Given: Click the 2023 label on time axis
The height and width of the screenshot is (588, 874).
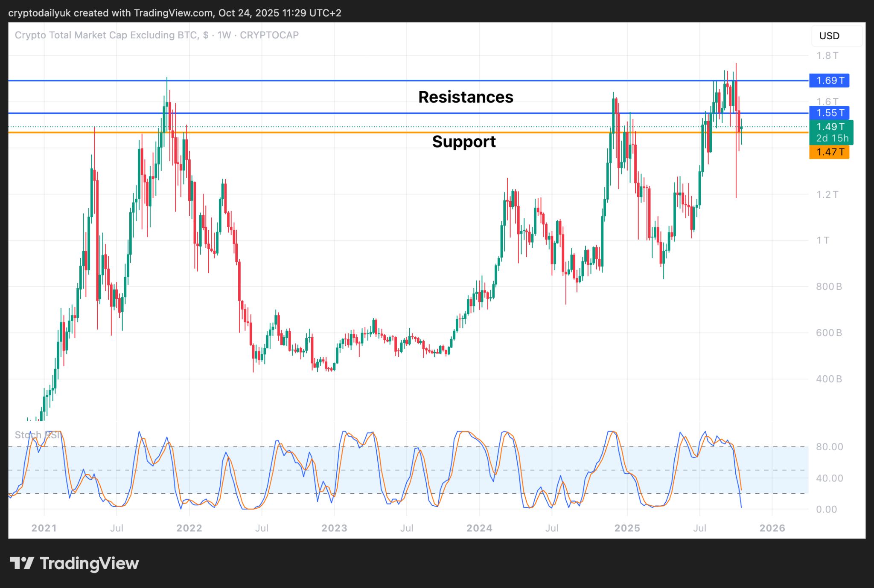Looking at the screenshot, I should [334, 528].
